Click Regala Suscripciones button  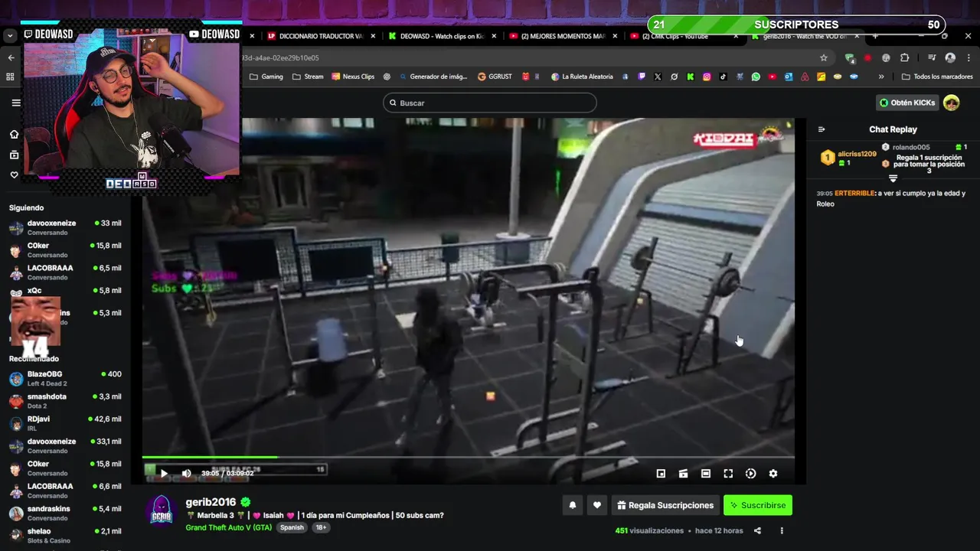click(x=665, y=505)
